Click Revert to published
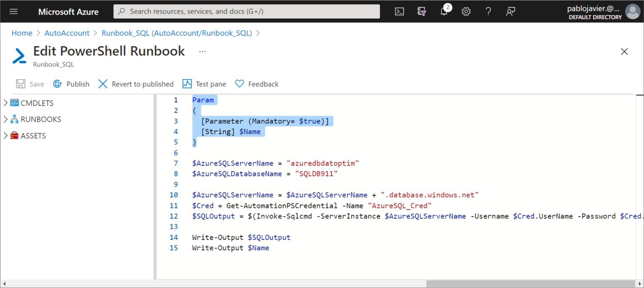The width and height of the screenshot is (644, 288). (135, 84)
